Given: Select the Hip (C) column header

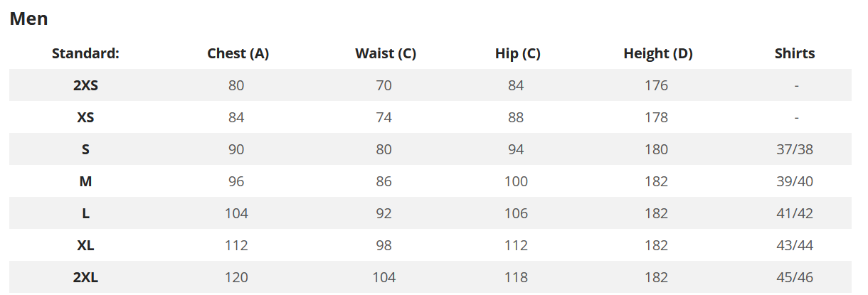Looking at the screenshot, I should coord(517,53).
